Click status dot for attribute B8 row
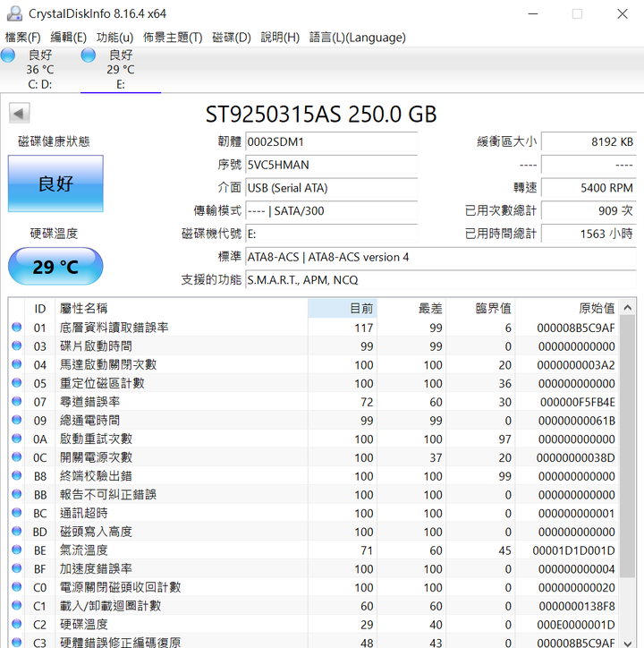The image size is (644, 648). click(x=16, y=475)
